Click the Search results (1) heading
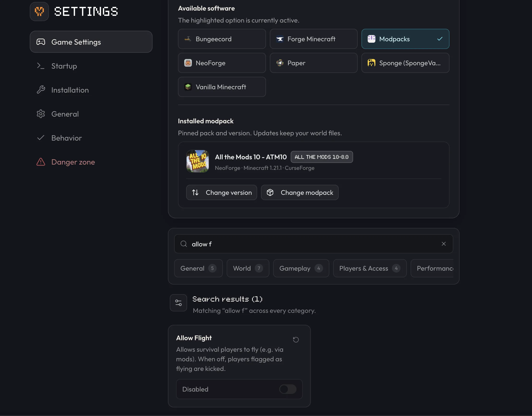This screenshot has width=532, height=416. 228,299
